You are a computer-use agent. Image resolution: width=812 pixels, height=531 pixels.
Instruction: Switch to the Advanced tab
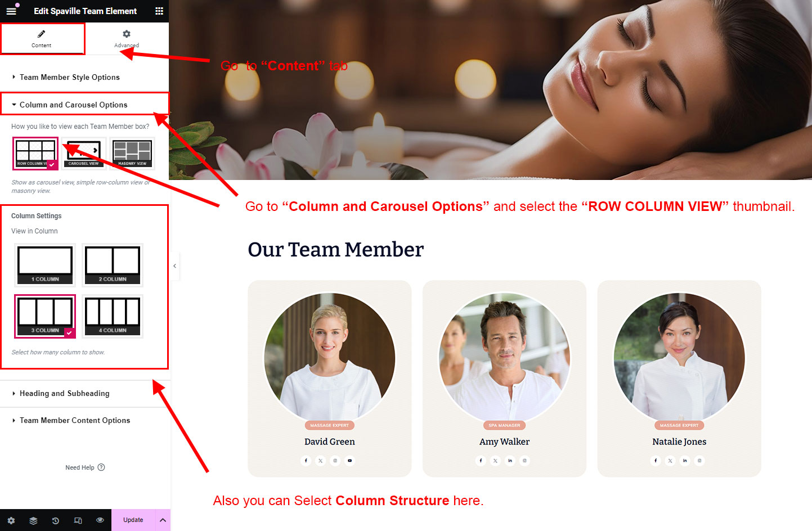pyautogui.click(x=127, y=39)
